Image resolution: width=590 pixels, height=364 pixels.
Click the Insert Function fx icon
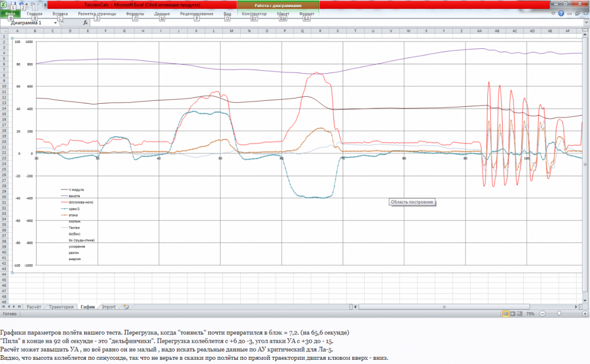click(x=86, y=22)
